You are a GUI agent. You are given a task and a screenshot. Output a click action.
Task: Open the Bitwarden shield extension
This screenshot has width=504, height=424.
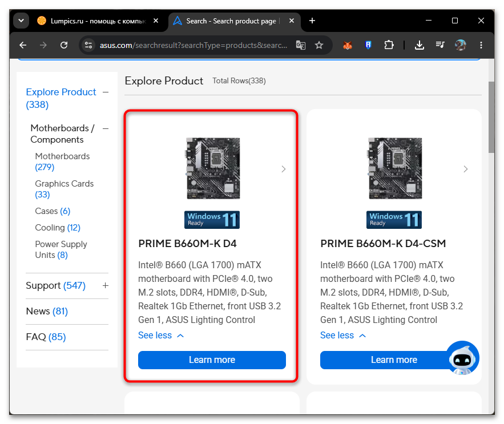pos(368,45)
